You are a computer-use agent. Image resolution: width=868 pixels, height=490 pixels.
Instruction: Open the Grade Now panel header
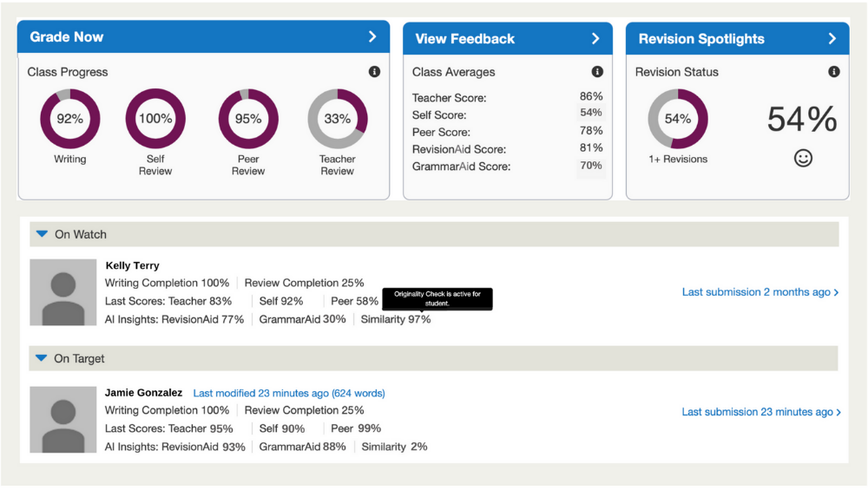(204, 37)
